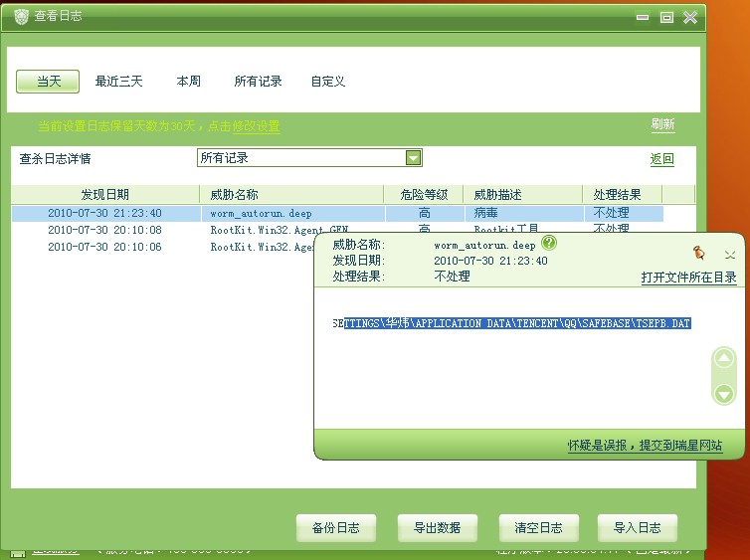
Task: Click the 备份日志 button
Action: click(336, 528)
